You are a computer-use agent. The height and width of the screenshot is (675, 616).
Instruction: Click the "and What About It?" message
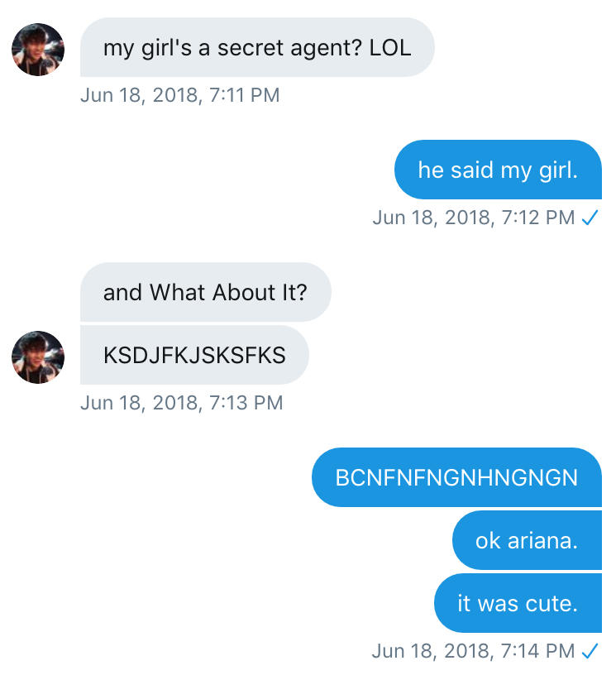[x=206, y=292]
